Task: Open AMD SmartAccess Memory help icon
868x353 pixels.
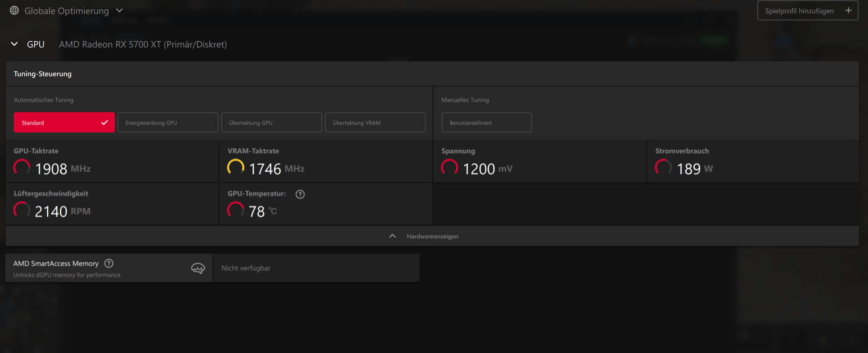Action: 109,263
